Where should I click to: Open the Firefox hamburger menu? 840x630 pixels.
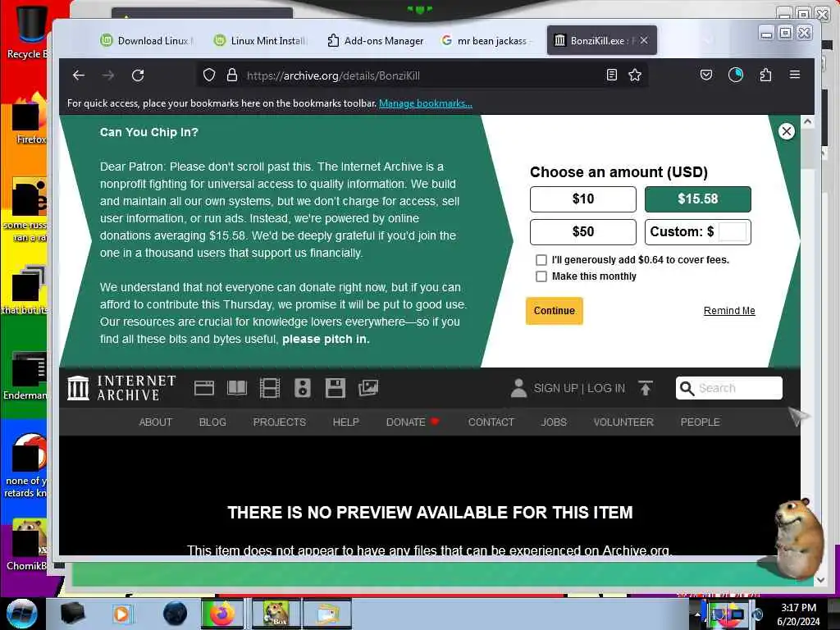click(794, 75)
